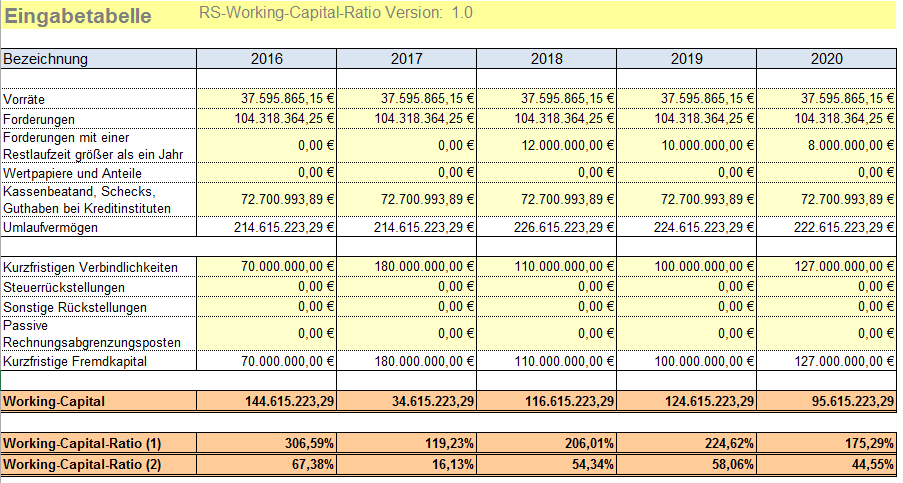Click the Eingabetabelle title heading
The image size is (903, 483).
click(x=78, y=16)
